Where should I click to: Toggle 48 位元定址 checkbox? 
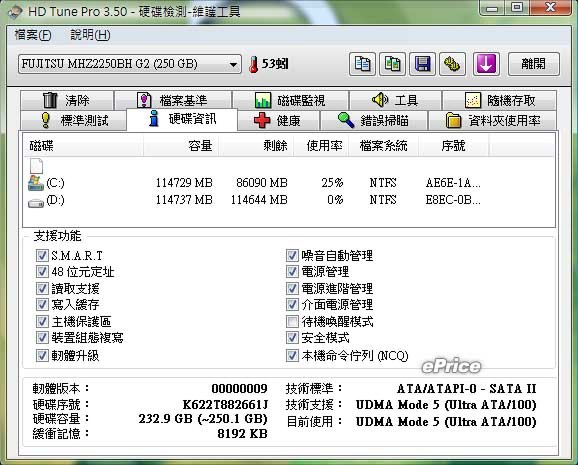pyautogui.click(x=42, y=272)
